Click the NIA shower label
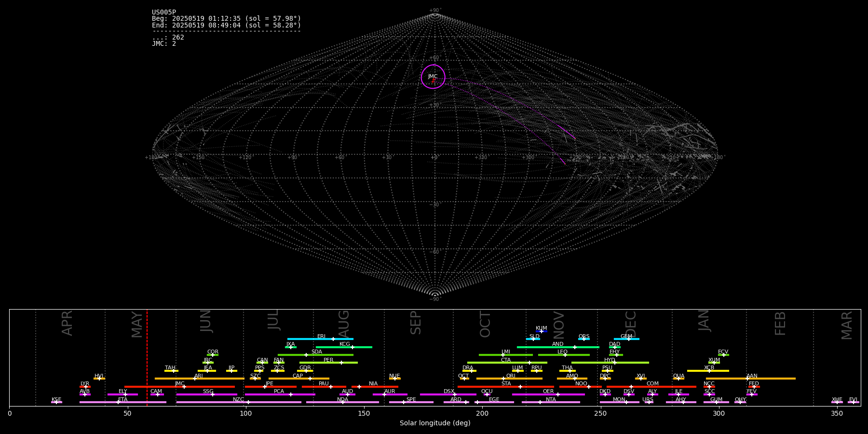Viewport: 868px width, 434px height. click(x=373, y=384)
